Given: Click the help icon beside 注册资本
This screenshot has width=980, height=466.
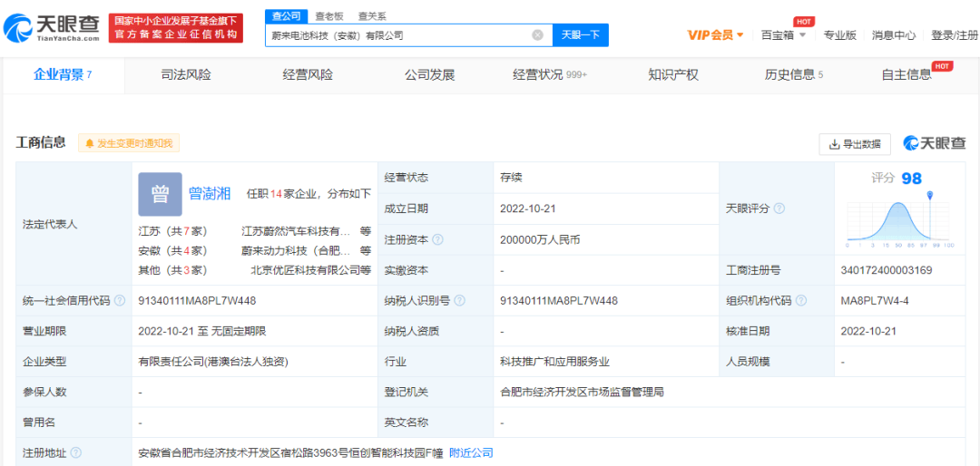Looking at the screenshot, I should 438,239.
